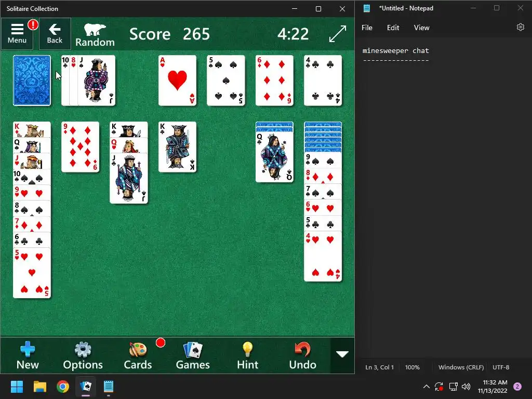This screenshot has height=399, width=532.
Task: Select the 6 of diamonds foundation
Action: pyautogui.click(x=274, y=81)
